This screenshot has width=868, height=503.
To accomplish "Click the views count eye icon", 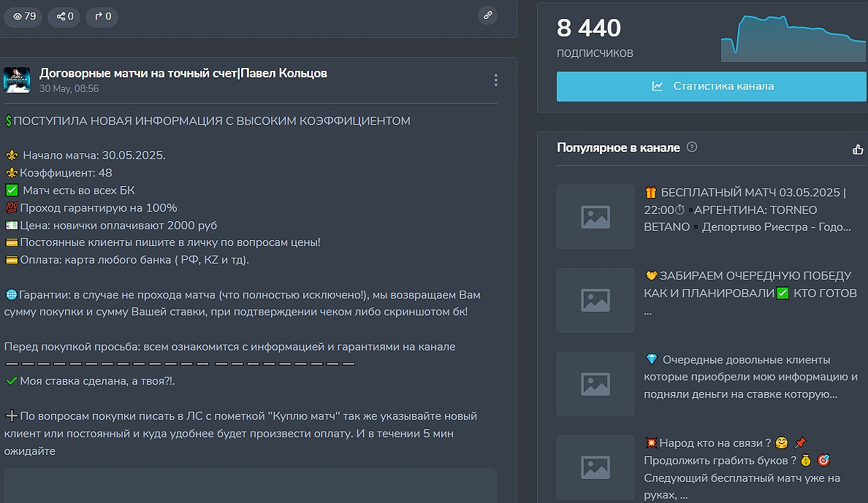I will pyautogui.click(x=18, y=16).
